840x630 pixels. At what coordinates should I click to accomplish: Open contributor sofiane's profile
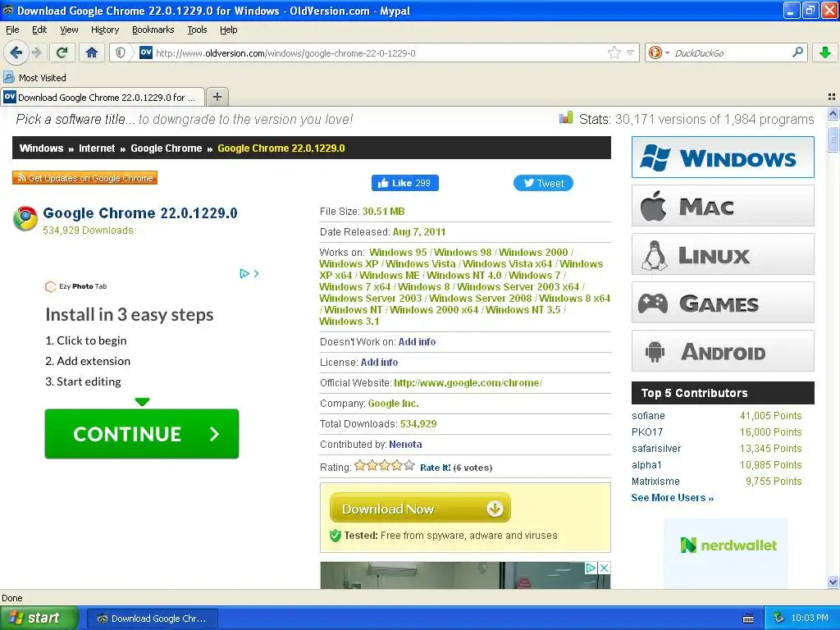[648, 416]
